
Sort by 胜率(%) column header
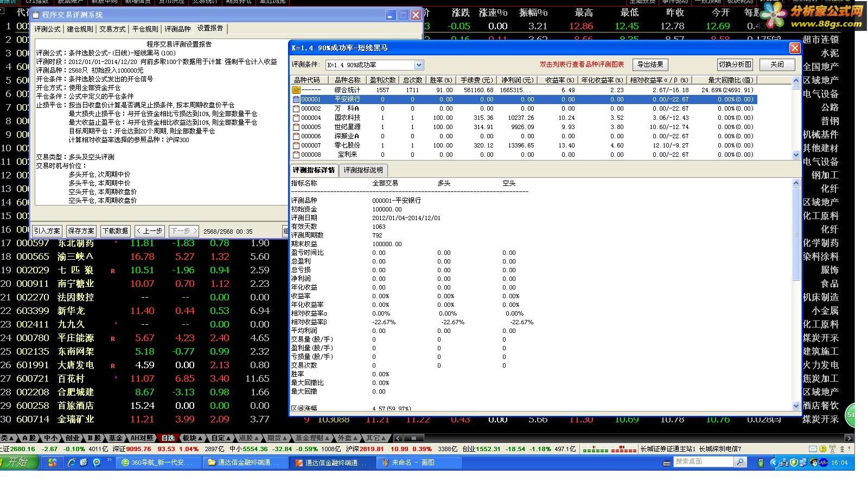click(441, 80)
